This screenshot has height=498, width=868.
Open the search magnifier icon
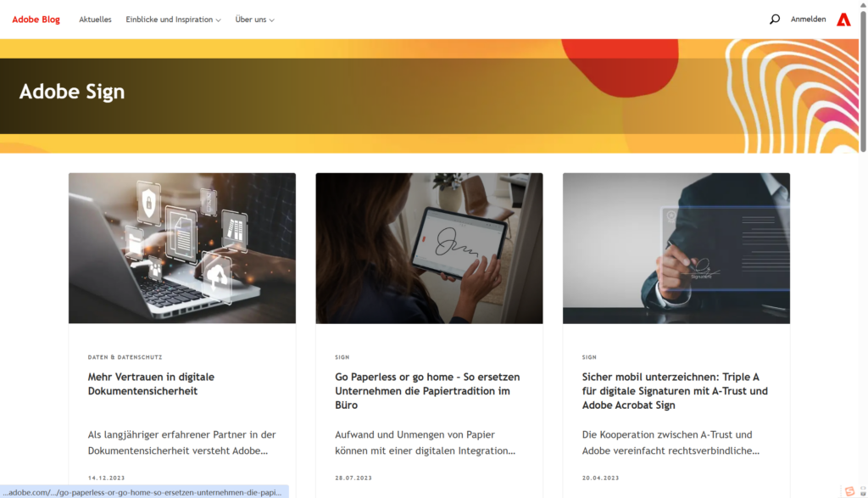point(775,20)
